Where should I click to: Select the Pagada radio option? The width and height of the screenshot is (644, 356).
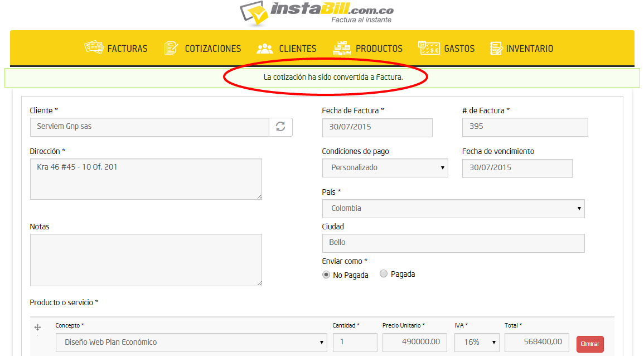tap(384, 274)
